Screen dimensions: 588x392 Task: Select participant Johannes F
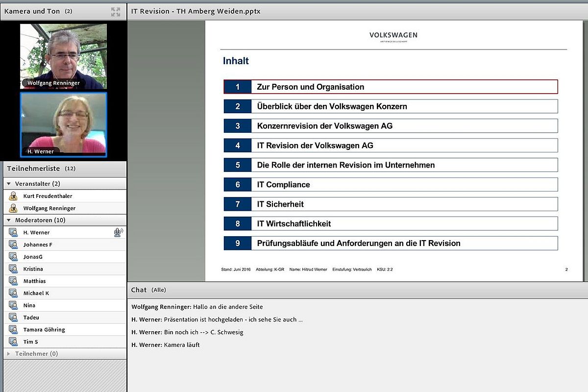[65, 245]
